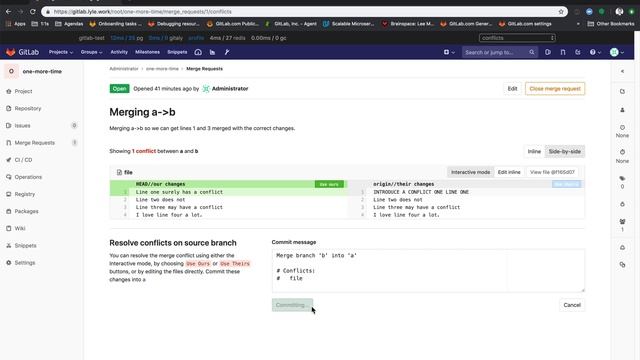Image resolution: width=640 pixels, height=360 pixels.
Task: Go to Activity in top navigation
Action: [119, 52]
